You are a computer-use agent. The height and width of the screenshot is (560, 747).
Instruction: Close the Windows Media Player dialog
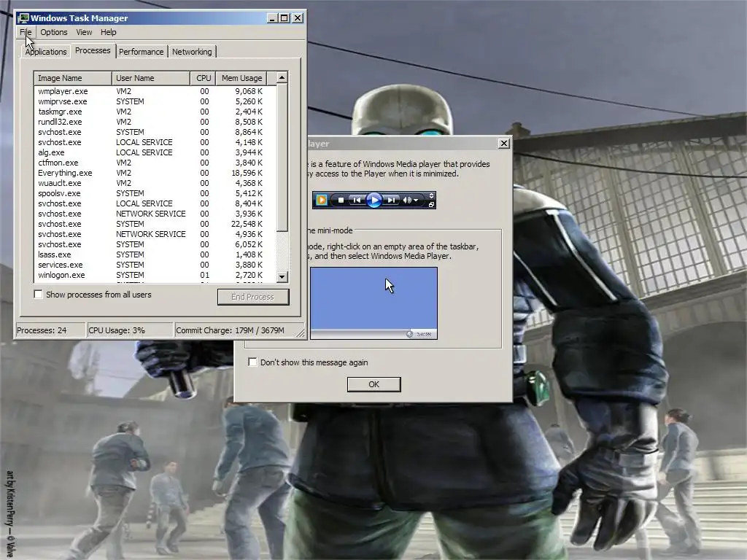point(503,144)
